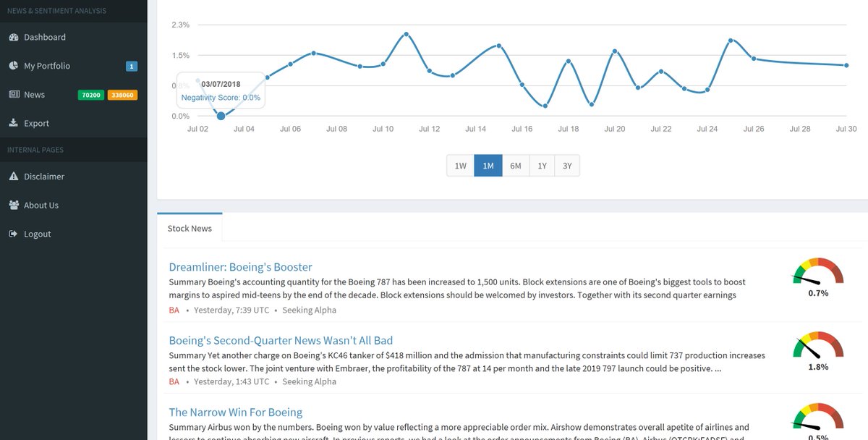Click the chart peak point near Jul 25
868x440 pixels.
(731, 41)
